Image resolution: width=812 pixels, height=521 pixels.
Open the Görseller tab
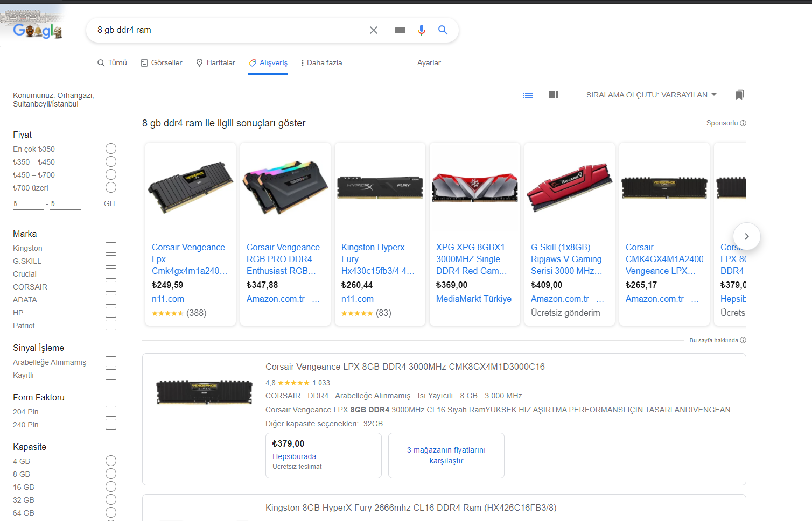[162, 63]
